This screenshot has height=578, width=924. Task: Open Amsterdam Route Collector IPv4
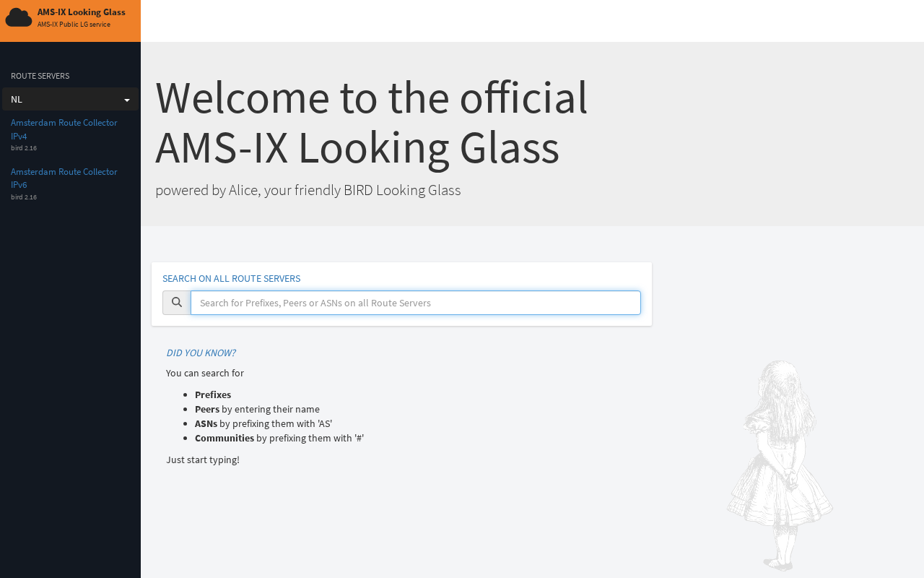click(64, 129)
